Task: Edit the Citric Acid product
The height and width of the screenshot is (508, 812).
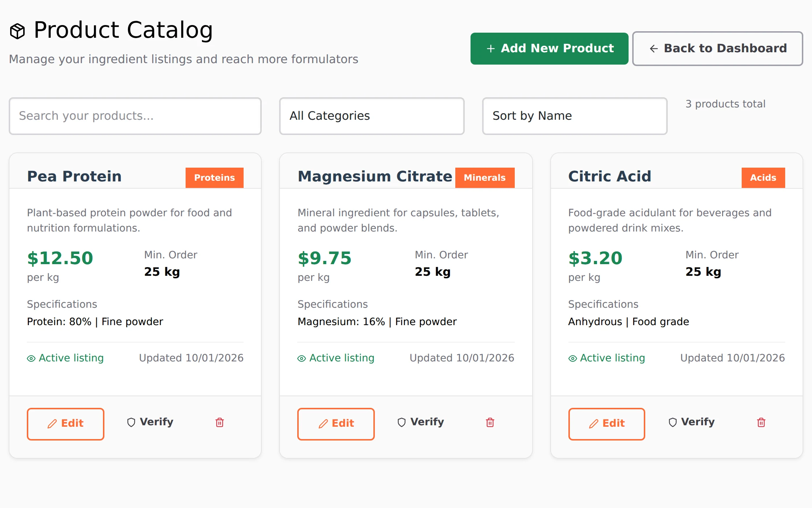Action: (x=607, y=424)
